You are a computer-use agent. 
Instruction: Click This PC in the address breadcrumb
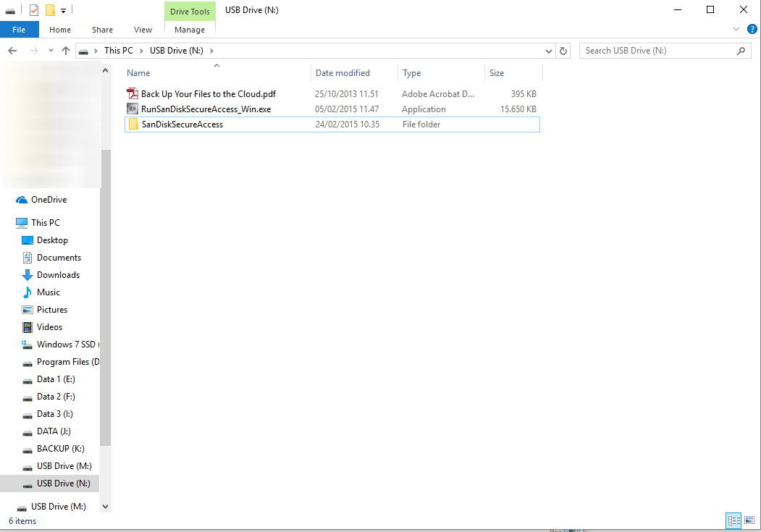click(119, 51)
